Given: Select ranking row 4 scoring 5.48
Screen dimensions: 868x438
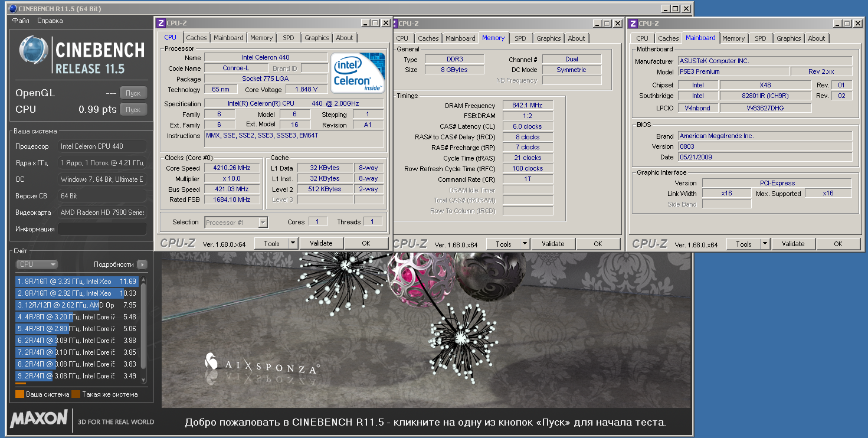Looking at the screenshot, I should click(77, 317).
